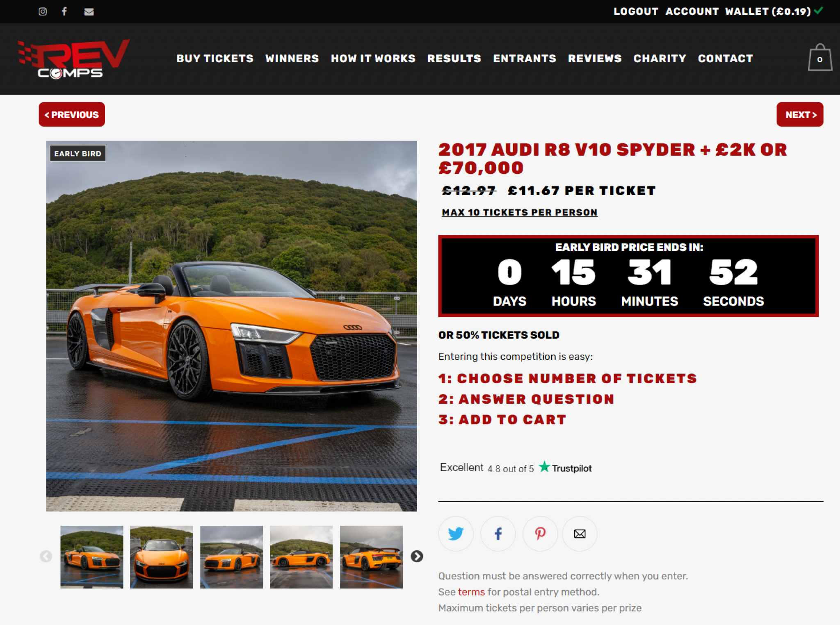
Task: Open the Instagram icon in top bar
Action: [43, 11]
